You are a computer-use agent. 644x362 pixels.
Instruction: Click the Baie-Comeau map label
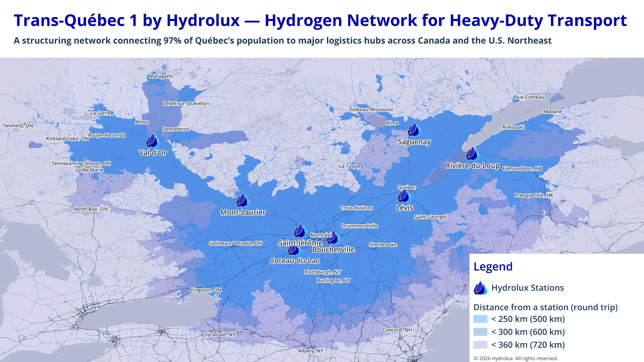click(x=529, y=97)
